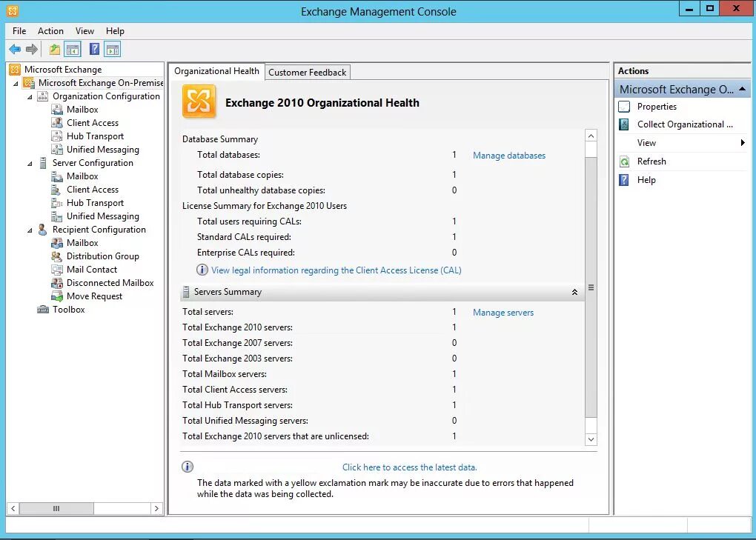Click the Collect Organizational icon in Actions

tap(624, 124)
